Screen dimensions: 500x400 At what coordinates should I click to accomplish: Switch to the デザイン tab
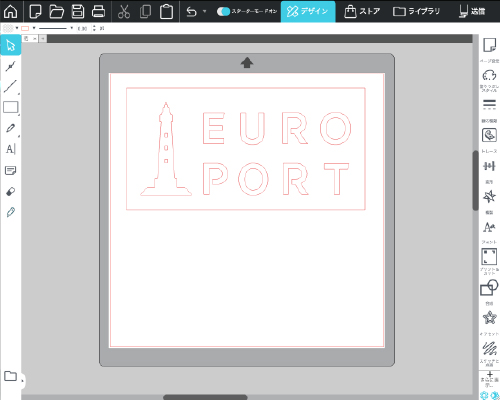(x=308, y=11)
